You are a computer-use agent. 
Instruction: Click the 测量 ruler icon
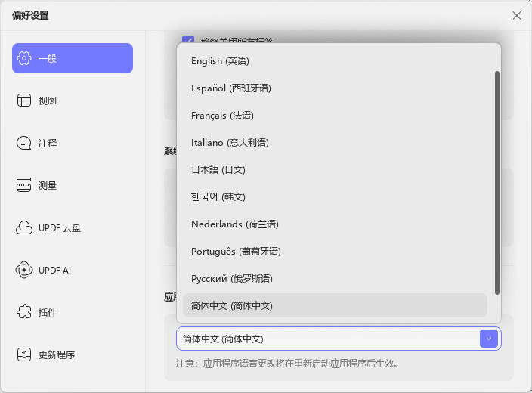click(x=23, y=185)
